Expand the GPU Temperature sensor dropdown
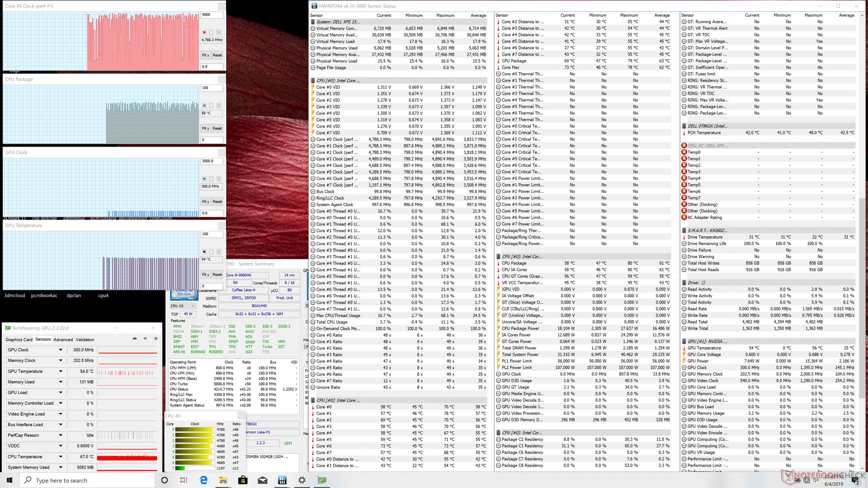Viewport: 868px width, 488px height. tap(61, 371)
